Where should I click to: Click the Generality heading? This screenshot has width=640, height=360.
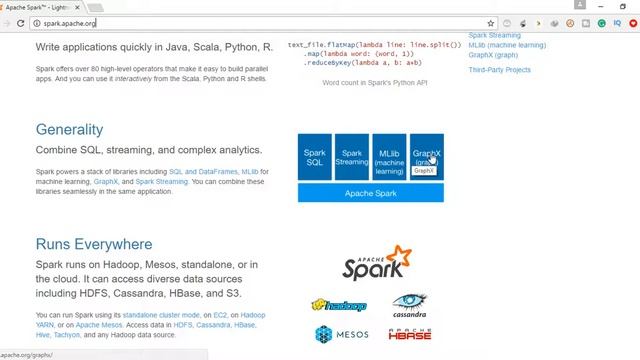coord(69,129)
